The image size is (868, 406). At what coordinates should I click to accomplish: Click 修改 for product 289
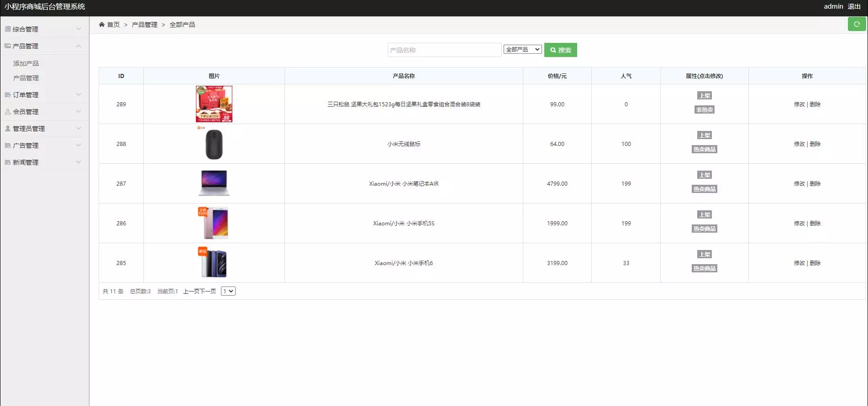(799, 104)
